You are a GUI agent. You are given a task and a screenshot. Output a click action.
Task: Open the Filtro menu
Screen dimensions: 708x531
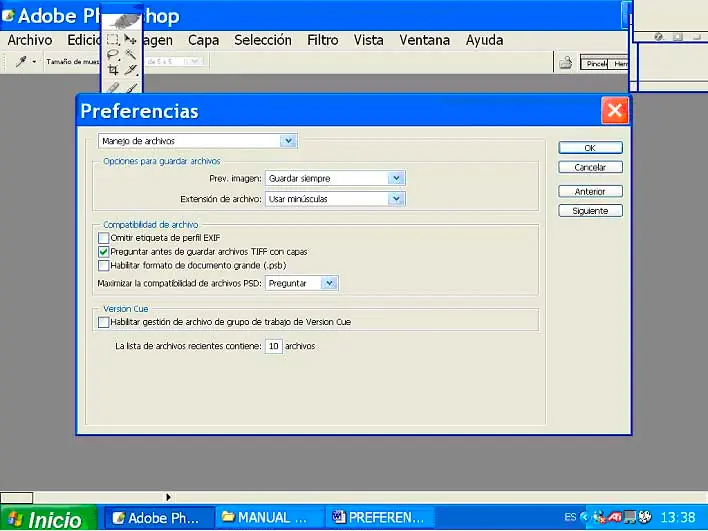click(x=322, y=40)
